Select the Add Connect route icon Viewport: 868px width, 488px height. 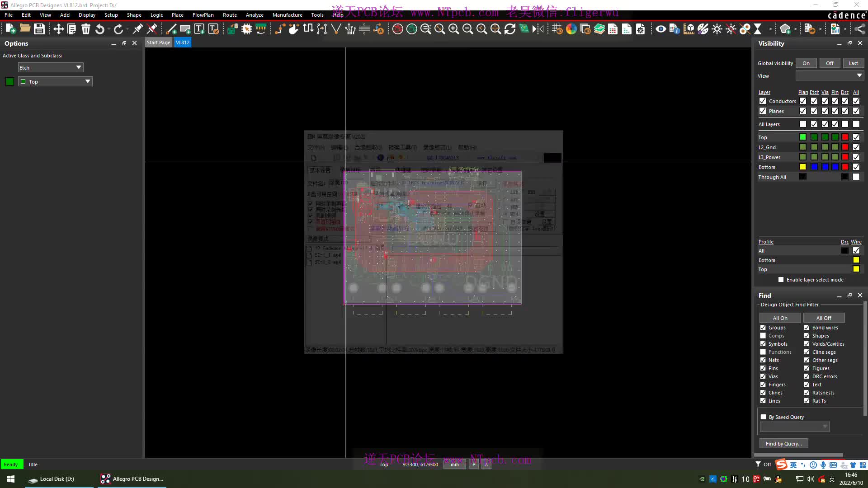tap(280, 29)
